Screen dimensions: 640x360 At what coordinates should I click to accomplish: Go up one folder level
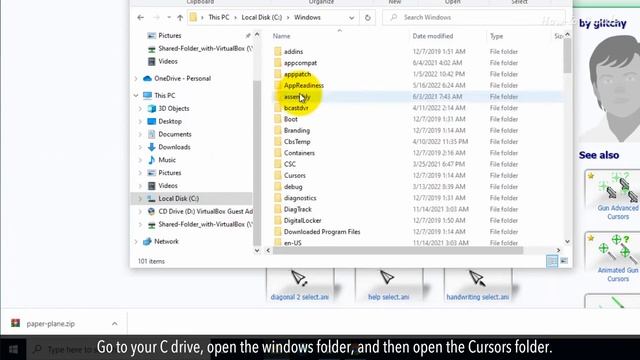(180, 18)
